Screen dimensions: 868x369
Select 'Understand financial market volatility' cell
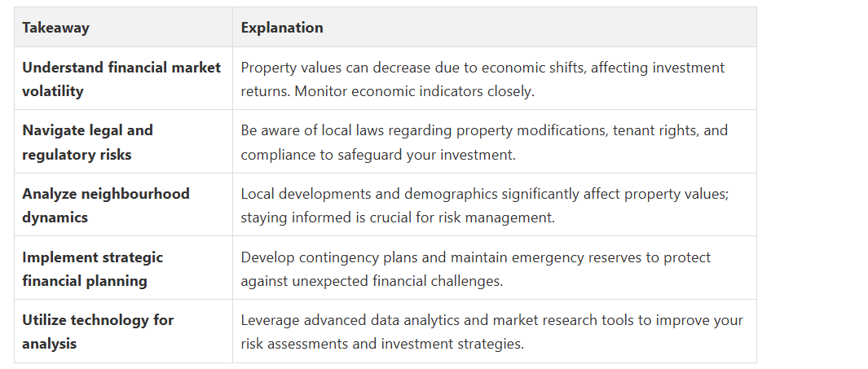coord(123,78)
